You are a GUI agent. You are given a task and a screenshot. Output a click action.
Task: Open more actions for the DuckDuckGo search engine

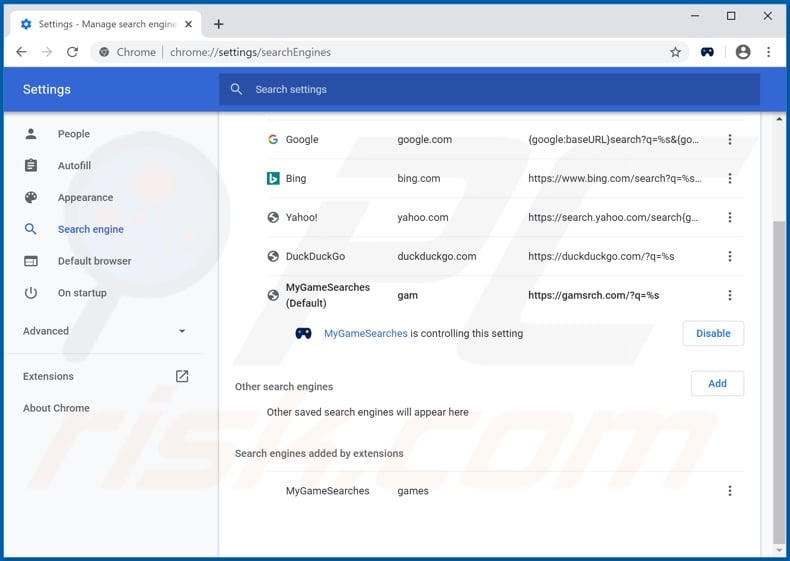point(730,256)
